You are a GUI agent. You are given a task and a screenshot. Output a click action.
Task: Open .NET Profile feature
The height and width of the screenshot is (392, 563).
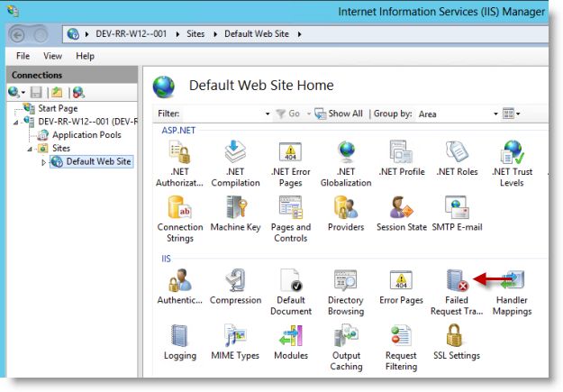[402, 158]
